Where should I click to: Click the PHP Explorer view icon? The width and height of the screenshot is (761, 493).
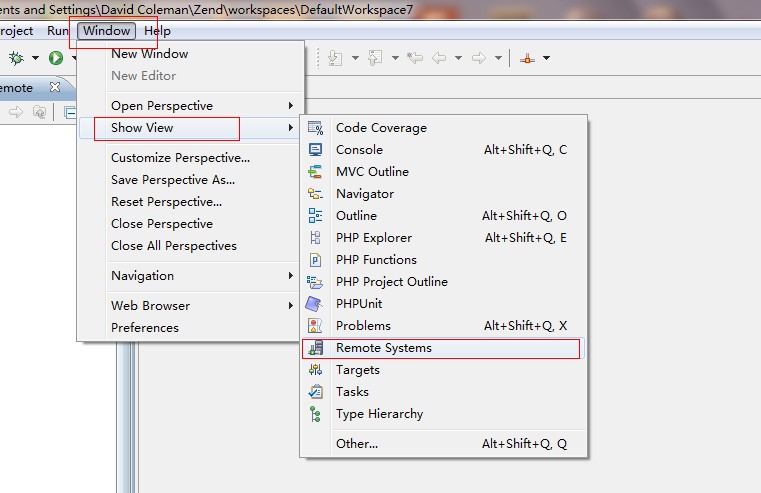315,237
